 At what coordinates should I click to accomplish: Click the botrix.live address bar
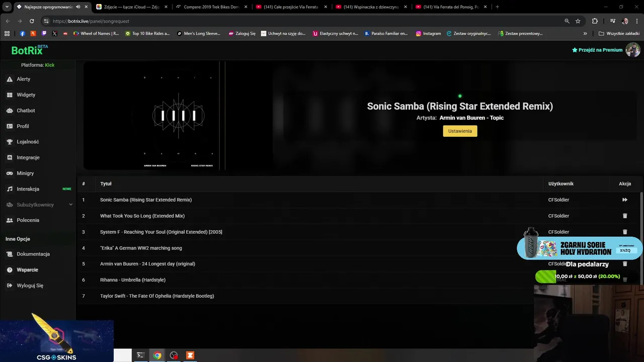tap(302, 21)
